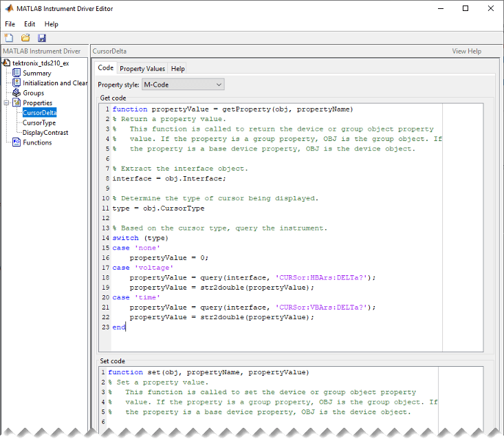Click the Functions node icon
The width and height of the screenshot is (504, 441).
17,142
